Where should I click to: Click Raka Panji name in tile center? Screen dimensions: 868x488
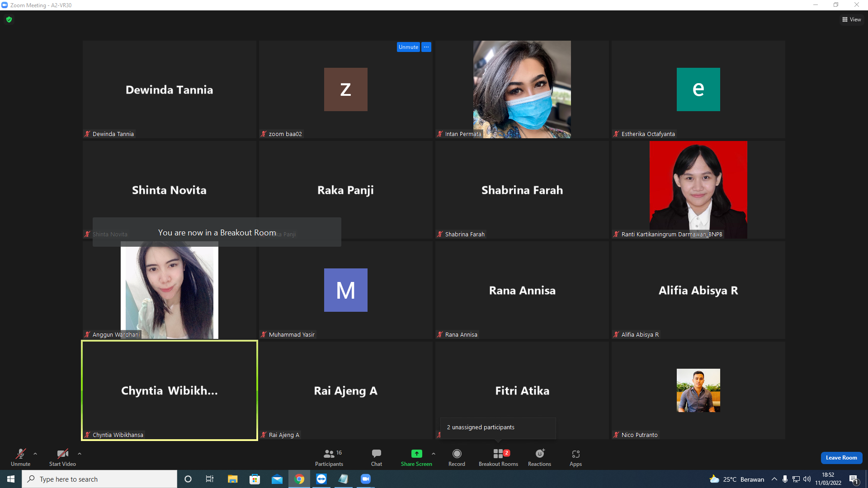coord(346,190)
